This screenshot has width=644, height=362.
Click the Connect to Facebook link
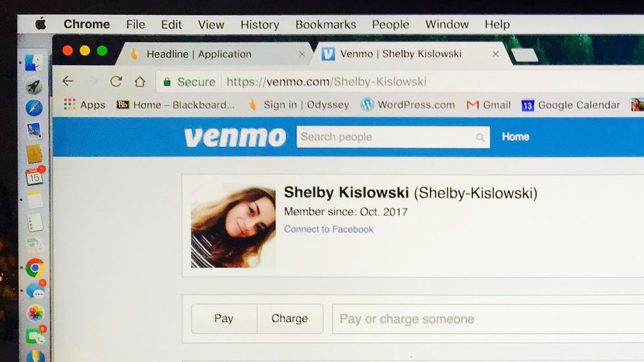329,229
